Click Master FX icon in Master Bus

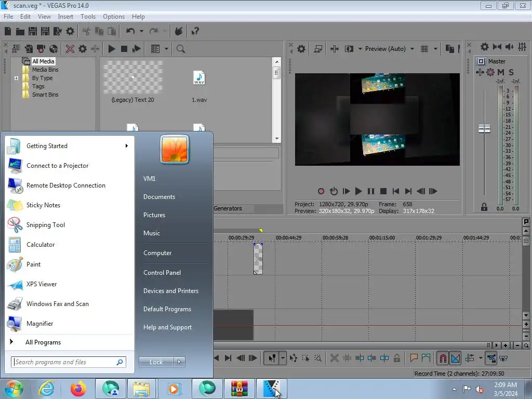click(x=480, y=72)
